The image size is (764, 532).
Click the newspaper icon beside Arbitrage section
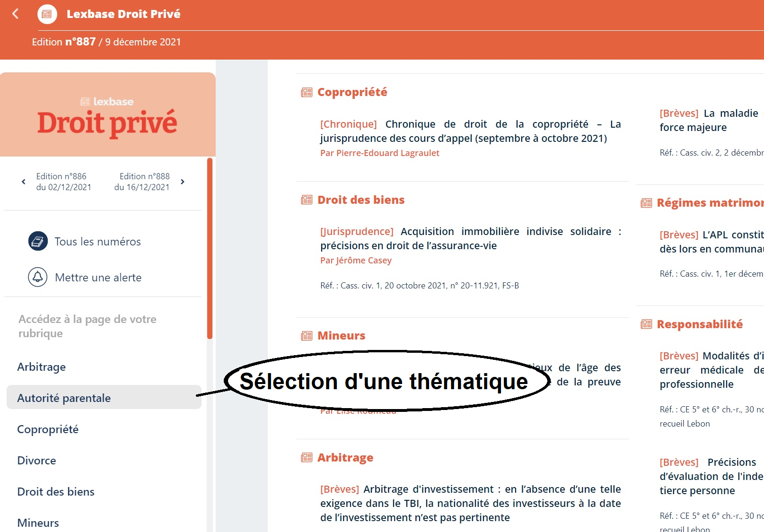click(306, 457)
